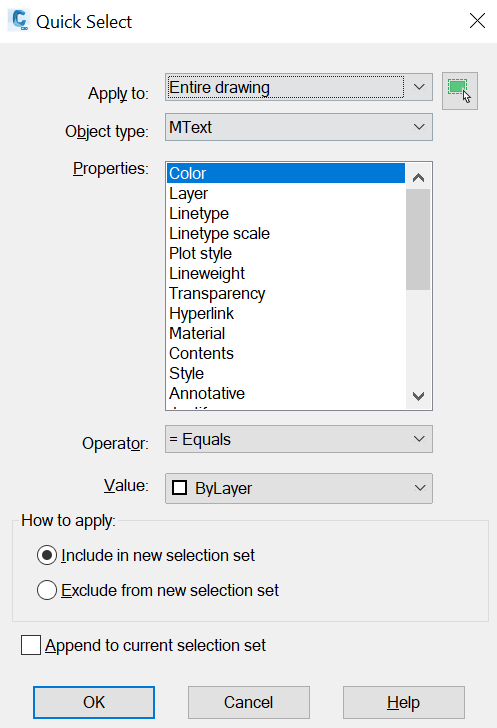Select Lineweight property

[x=286, y=273]
